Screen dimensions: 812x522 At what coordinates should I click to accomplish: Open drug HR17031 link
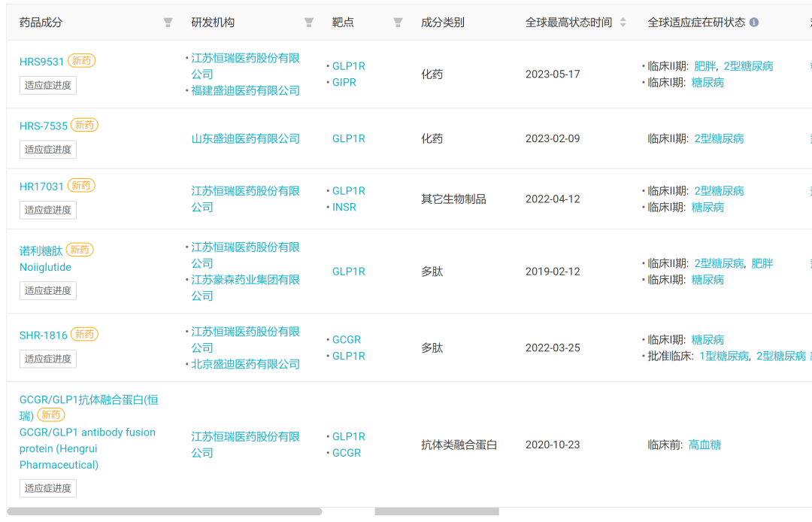point(41,187)
